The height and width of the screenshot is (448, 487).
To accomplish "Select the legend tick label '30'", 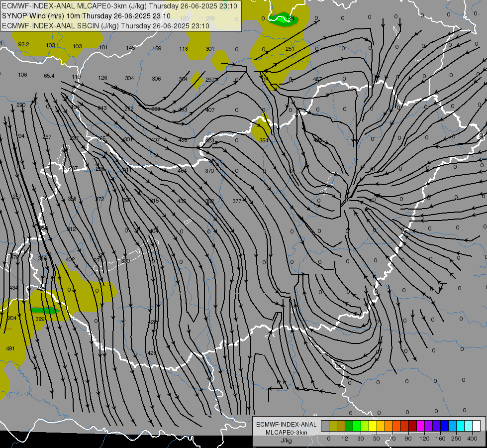I will tap(361, 439).
